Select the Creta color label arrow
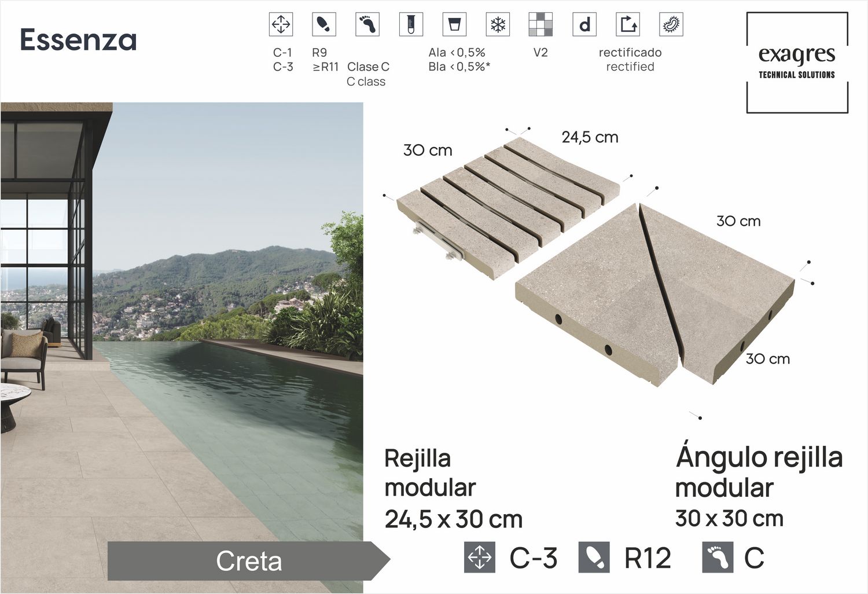Viewport: 868px width, 594px height. [249, 560]
